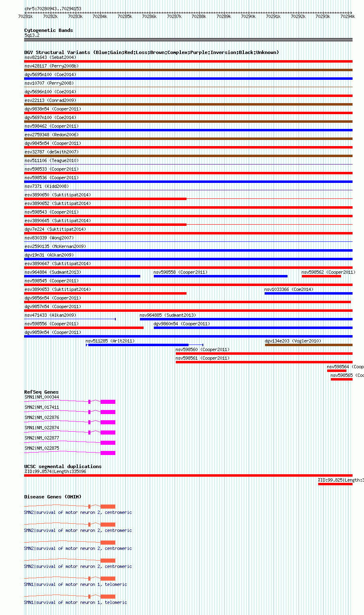Click the nsv598561 (Cooper2011) label
The height and width of the screenshot is (615, 364).
tap(203, 358)
